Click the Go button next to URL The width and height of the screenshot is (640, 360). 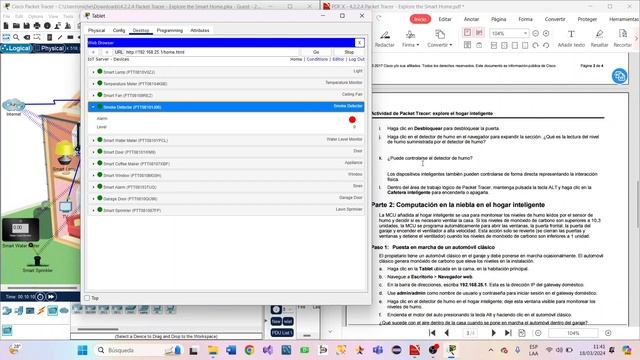(316, 52)
